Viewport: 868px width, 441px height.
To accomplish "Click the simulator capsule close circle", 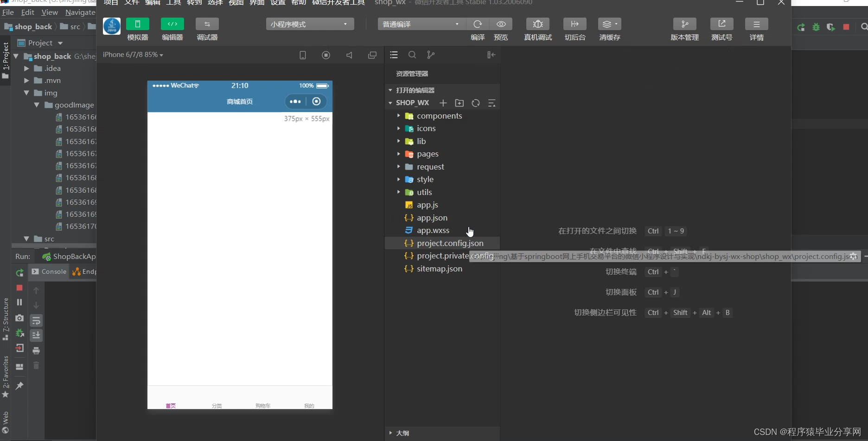I will [316, 101].
